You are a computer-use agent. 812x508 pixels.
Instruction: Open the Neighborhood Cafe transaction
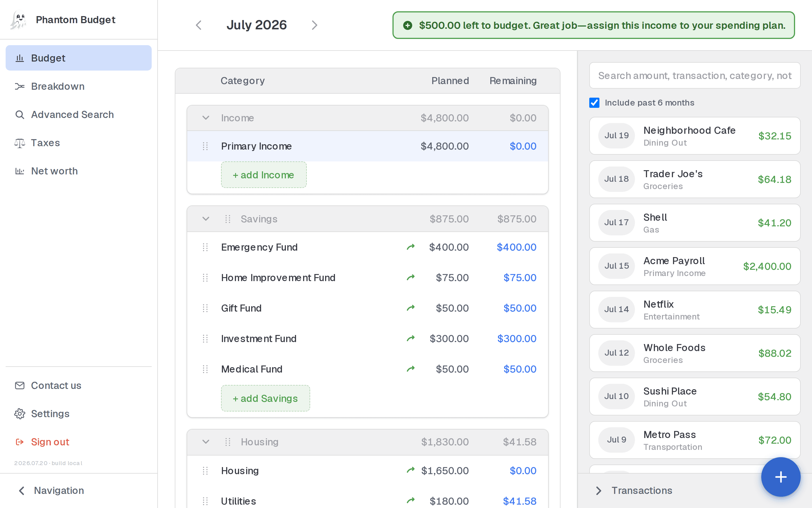(694, 136)
